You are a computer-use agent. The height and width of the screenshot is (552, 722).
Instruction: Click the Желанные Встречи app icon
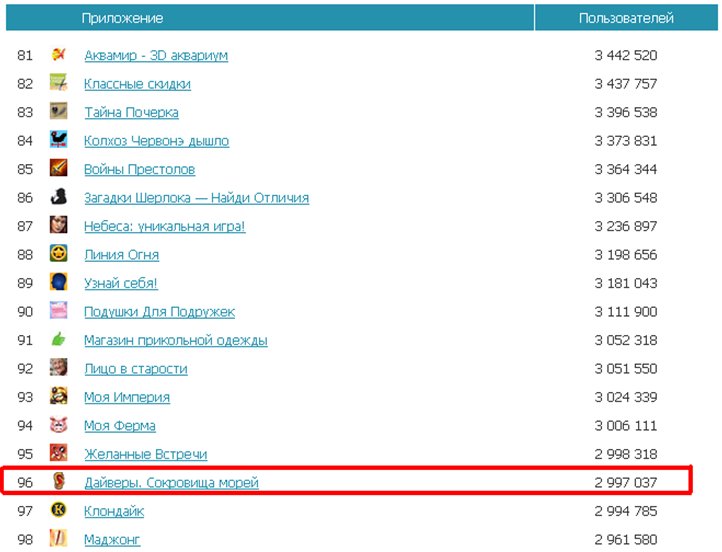58,453
